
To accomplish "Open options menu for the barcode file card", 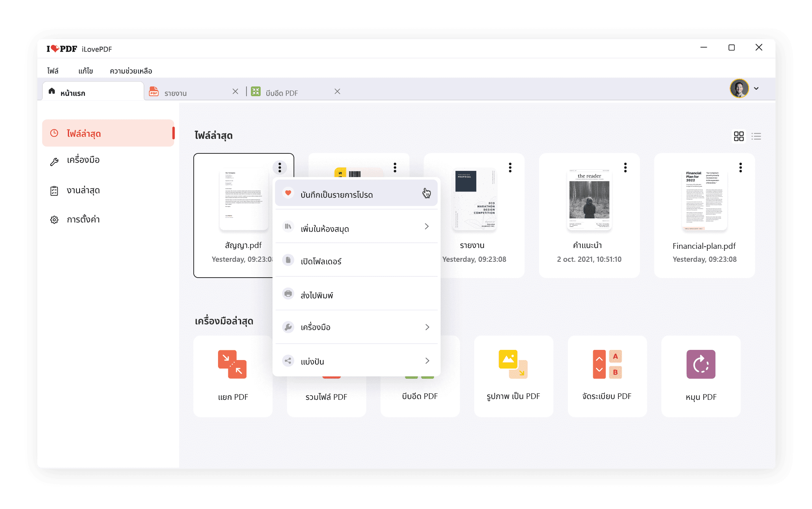I will 395,167.
